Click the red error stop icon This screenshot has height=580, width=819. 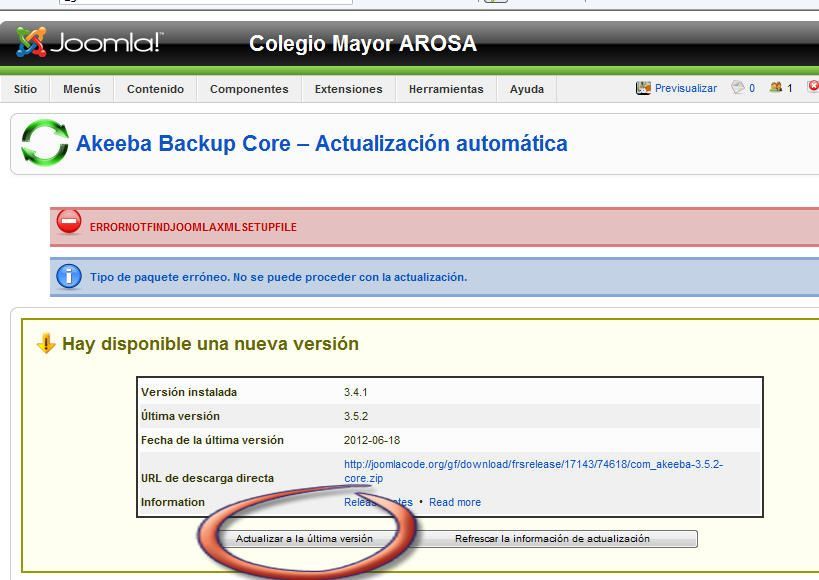click(69, 222)
